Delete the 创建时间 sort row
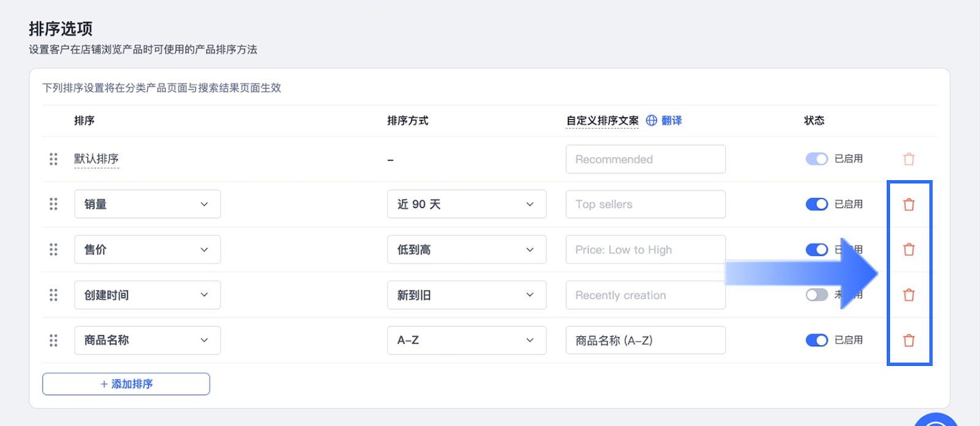The image size is (980, 426). tap(909, 295)
